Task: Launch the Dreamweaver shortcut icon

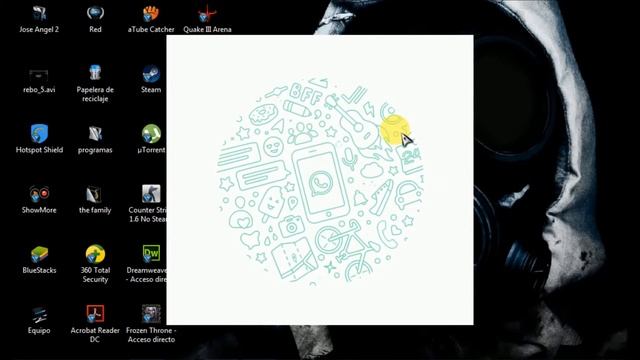Action: (151, 254)
